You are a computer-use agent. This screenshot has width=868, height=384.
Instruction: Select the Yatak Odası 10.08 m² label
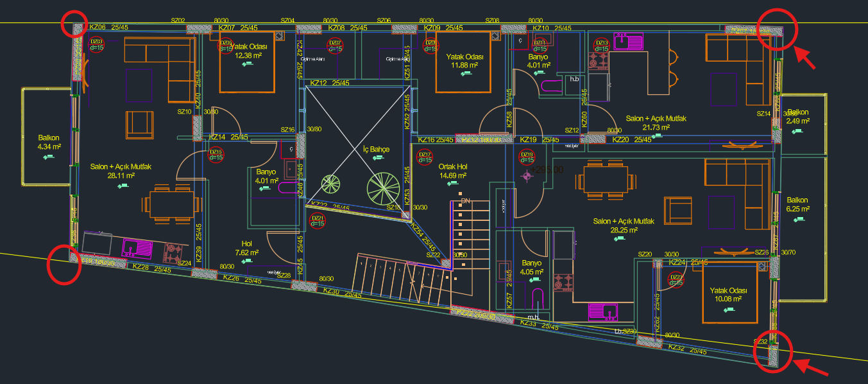point(727,295)
